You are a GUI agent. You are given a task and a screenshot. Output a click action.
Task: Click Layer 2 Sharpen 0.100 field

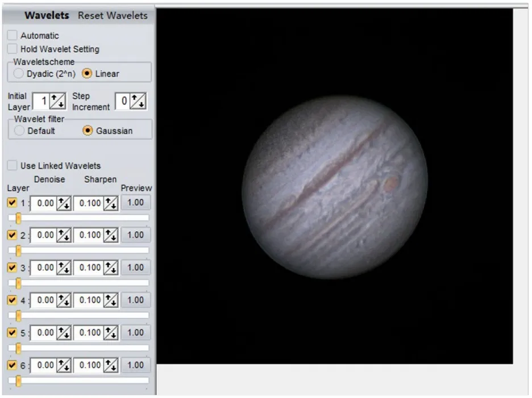click(89, 235)
